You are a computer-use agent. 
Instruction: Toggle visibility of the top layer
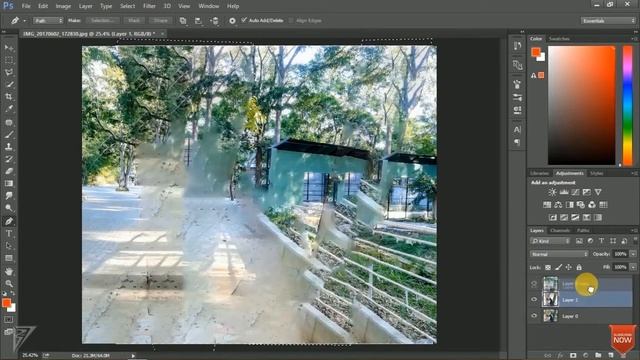tap(534, 284)
